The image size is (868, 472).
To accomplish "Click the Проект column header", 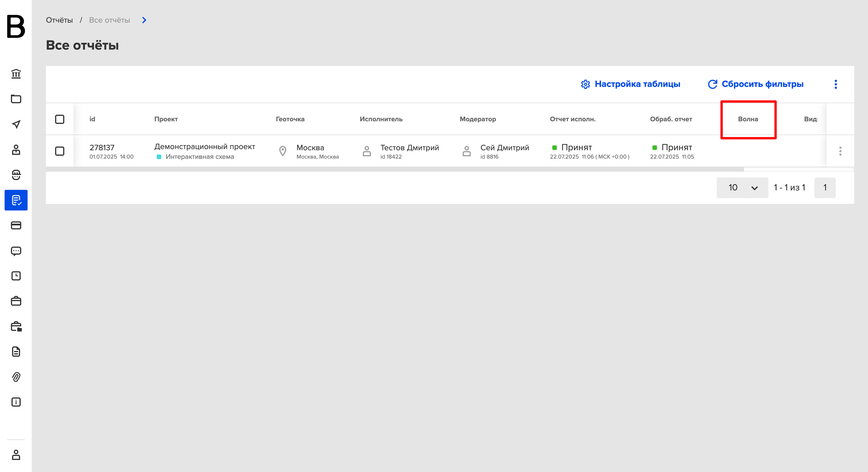I will 166,119.
